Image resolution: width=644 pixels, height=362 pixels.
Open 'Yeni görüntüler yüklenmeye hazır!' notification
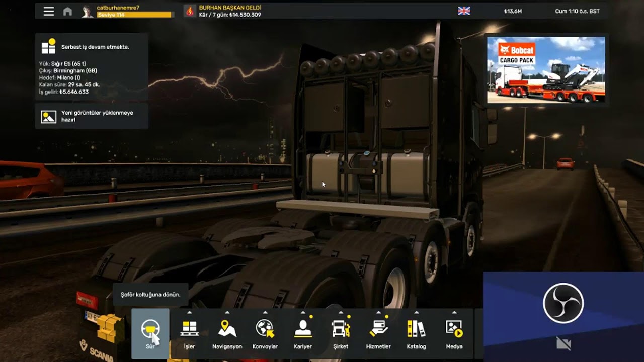pyautogui.click(x=92, y=116)
